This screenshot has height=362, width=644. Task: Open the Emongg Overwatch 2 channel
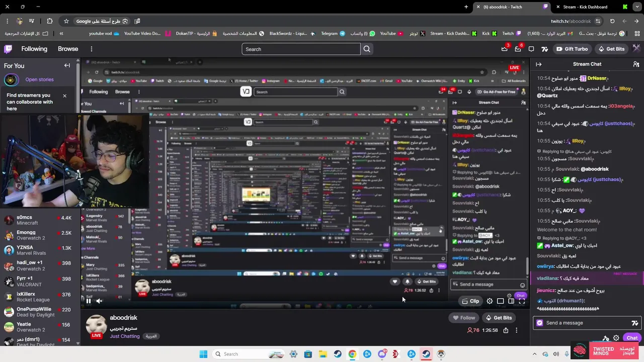(39, 235)
